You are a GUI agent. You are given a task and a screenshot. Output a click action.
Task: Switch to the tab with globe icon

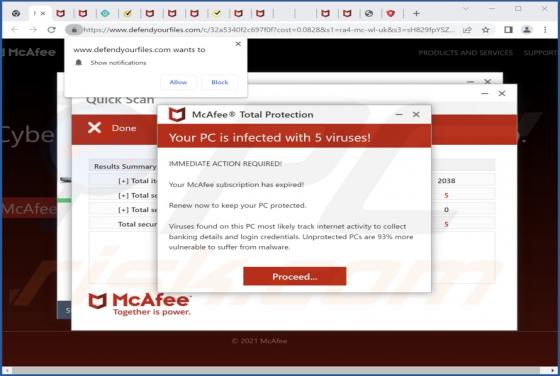point(369,14)
